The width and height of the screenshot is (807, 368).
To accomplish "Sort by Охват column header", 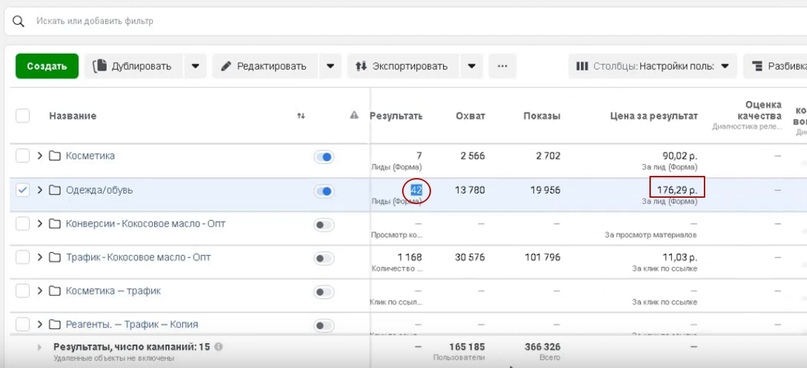I will (x=470, y=116).
